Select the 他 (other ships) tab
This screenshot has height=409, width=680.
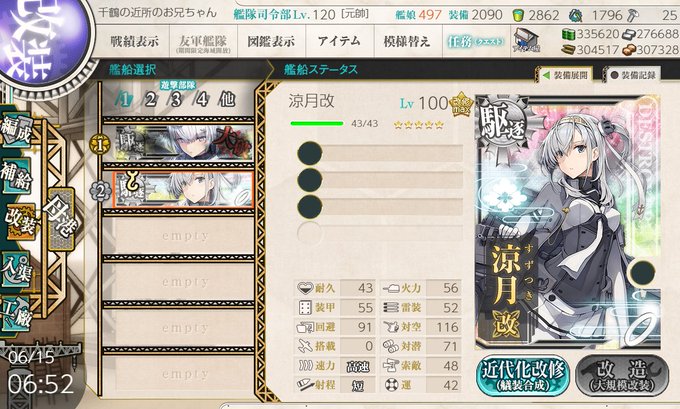tap(227, 100)
